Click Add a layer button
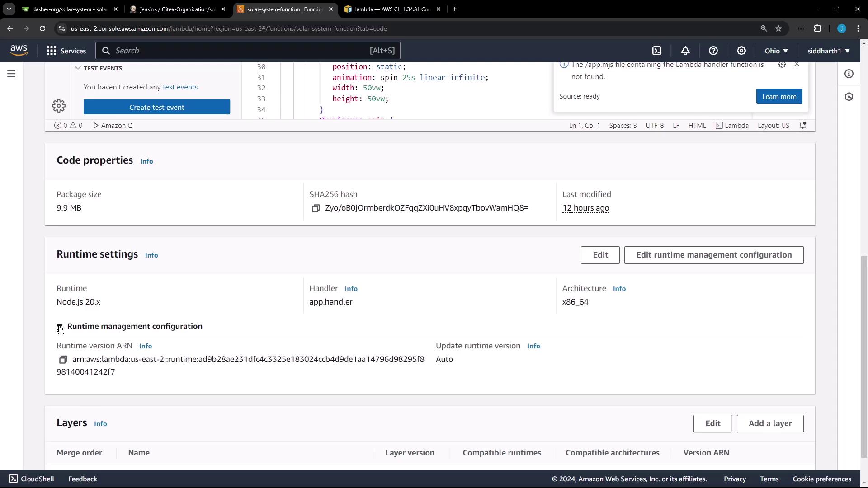Screen dimensions: 868x488 pyautogui.click(x=770, y=424)
